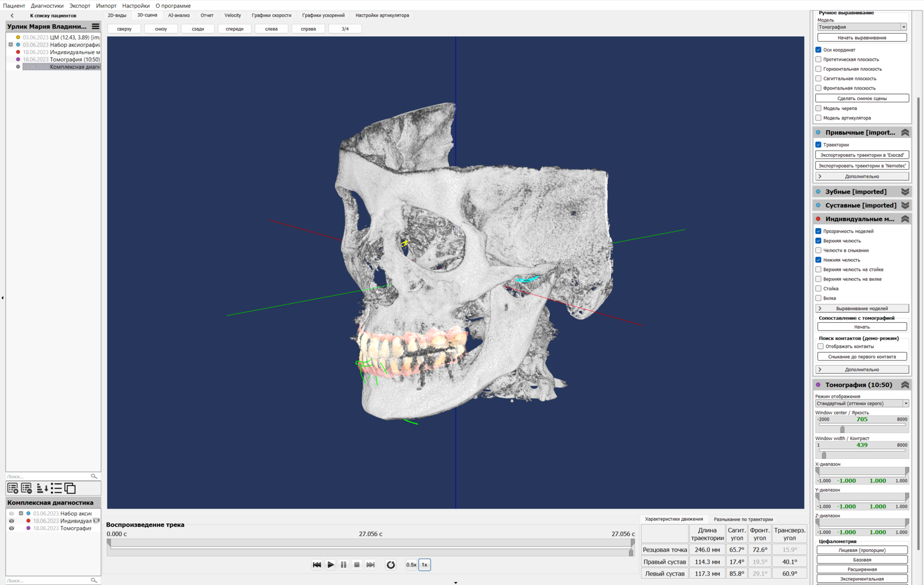Open the Экспорт menu
924x585 pixels.
pos(80,5)
